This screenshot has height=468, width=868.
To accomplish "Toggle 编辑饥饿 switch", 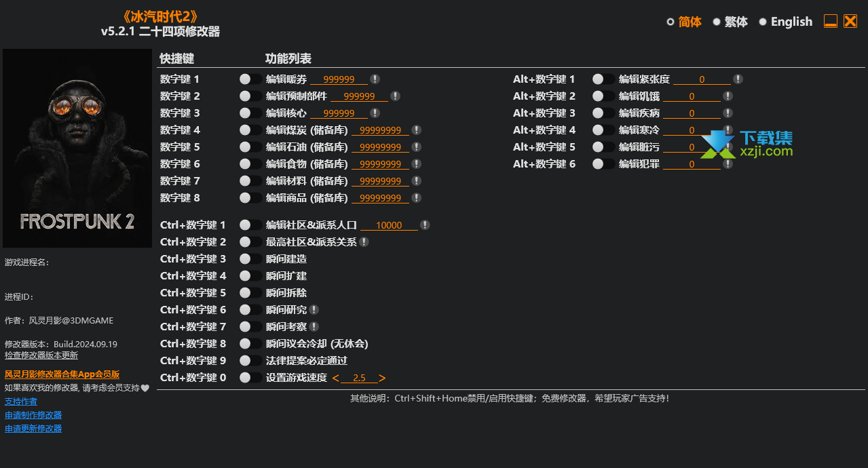I will [x=603, y=96].
